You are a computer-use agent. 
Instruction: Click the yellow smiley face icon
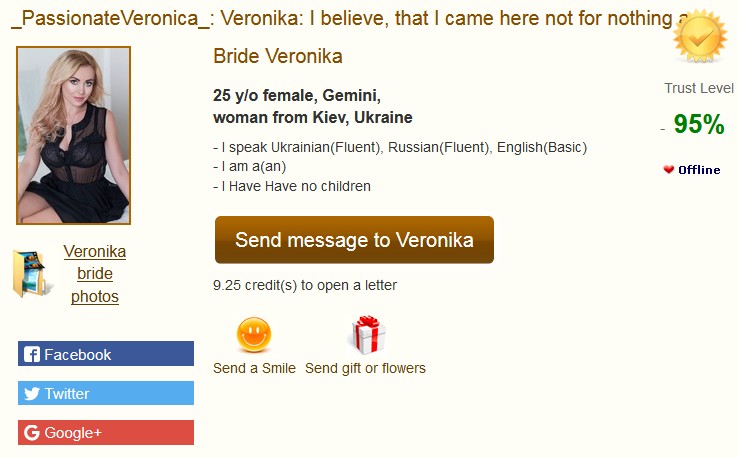(254, 335)
